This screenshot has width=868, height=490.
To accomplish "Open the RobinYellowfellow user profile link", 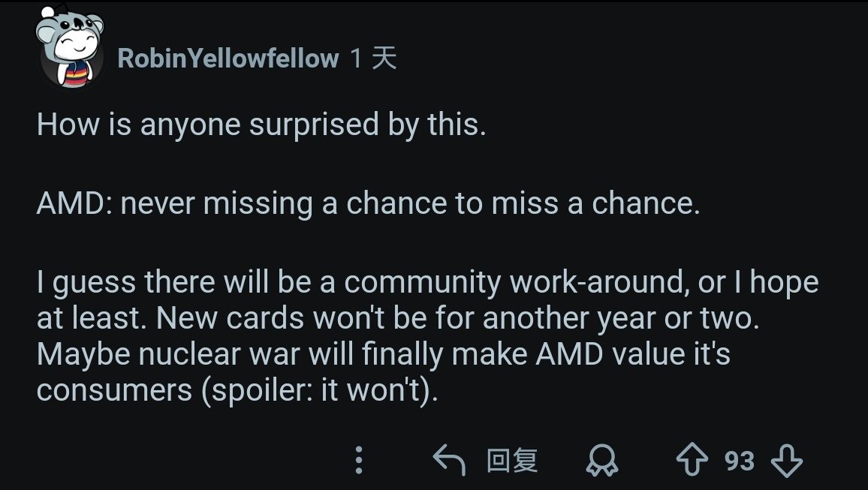I will (x=228, y=59).
